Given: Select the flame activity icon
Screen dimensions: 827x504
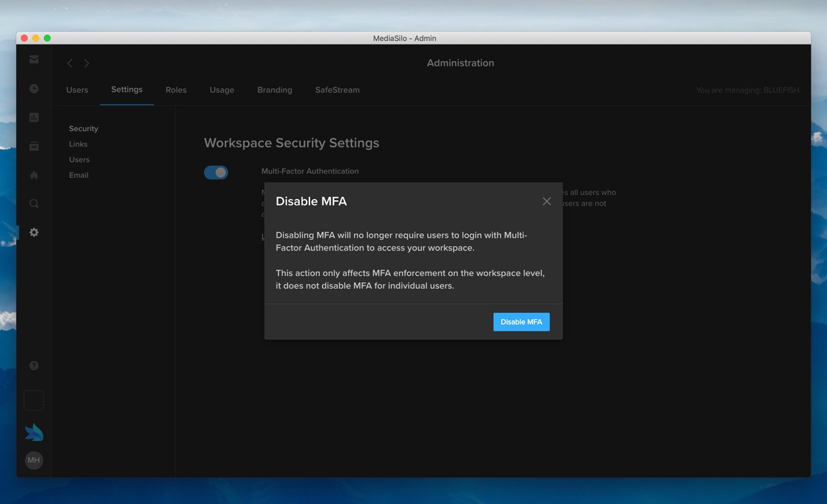Looking at the screenshot, I should pyautogui.click(x=34, y=174).
